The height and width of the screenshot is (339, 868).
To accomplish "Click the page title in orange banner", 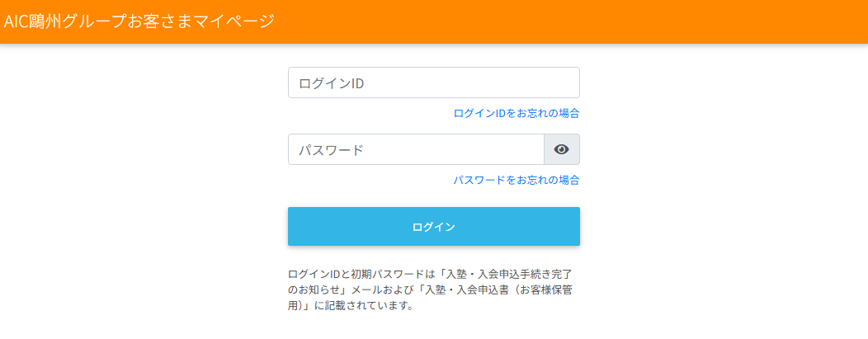I will pyautogui.click(x=139, y=21).
